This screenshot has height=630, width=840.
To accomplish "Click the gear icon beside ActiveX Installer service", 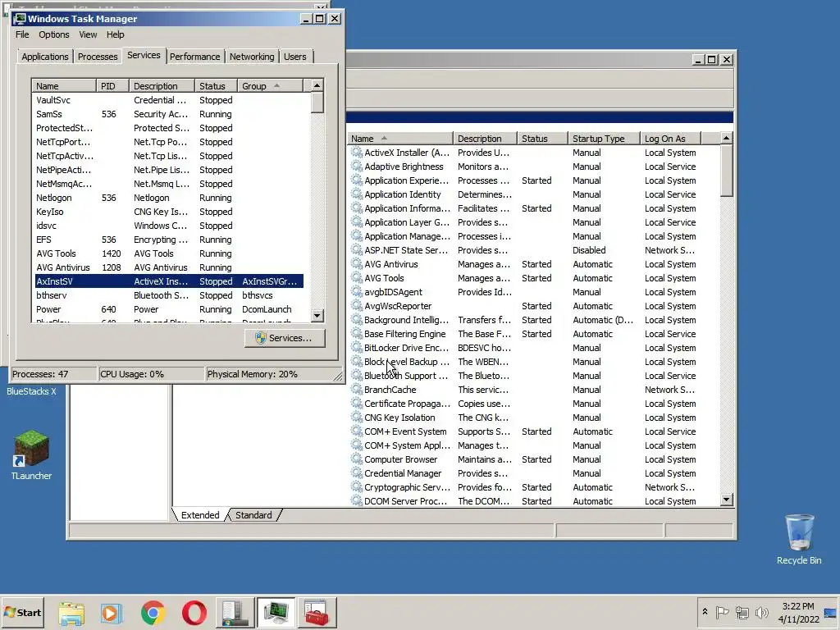I will (356, 152).
